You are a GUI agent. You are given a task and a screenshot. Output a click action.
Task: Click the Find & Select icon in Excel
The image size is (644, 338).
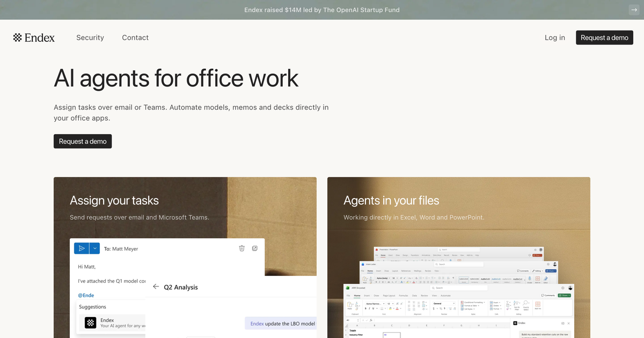(525, 304)
